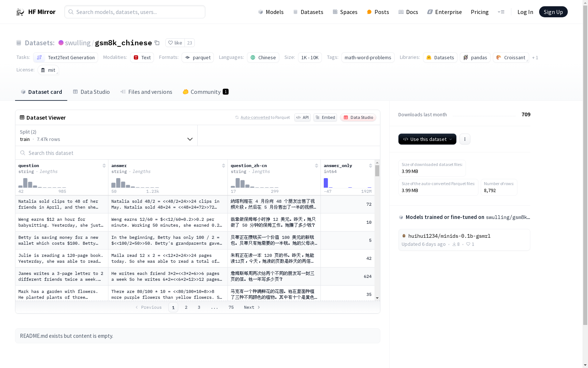Open the mit license tag

(x=48, y=70)
